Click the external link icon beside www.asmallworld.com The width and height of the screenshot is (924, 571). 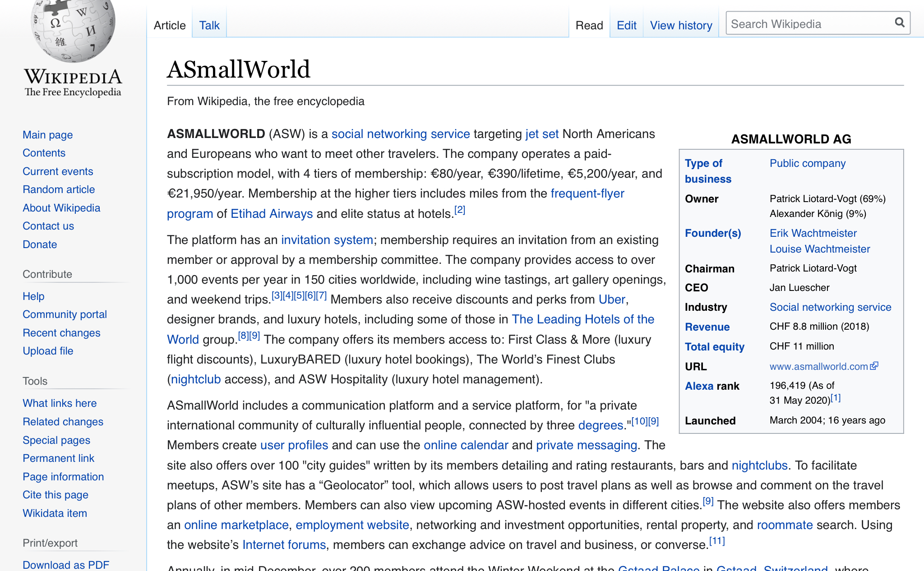874,366
